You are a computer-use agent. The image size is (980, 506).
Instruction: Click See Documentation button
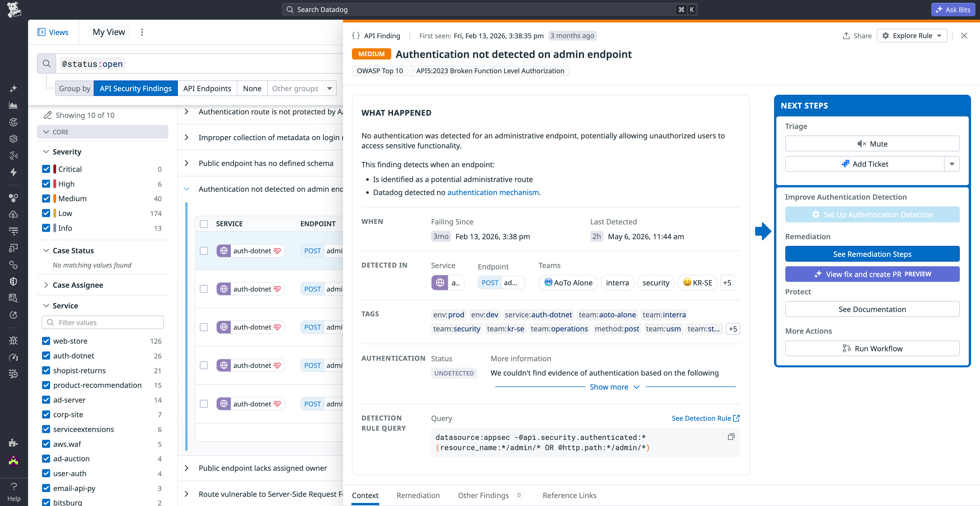click(872, 309)
